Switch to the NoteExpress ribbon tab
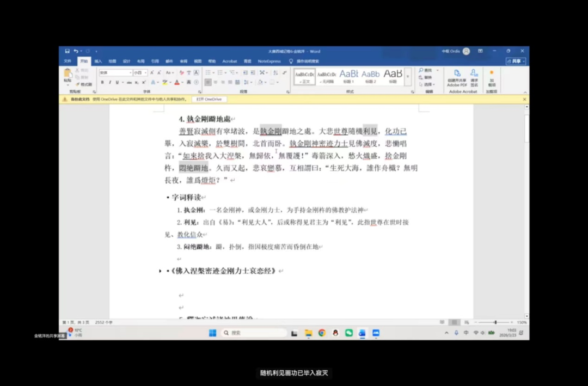Screen dimensions: 588x386 point(269,61)
